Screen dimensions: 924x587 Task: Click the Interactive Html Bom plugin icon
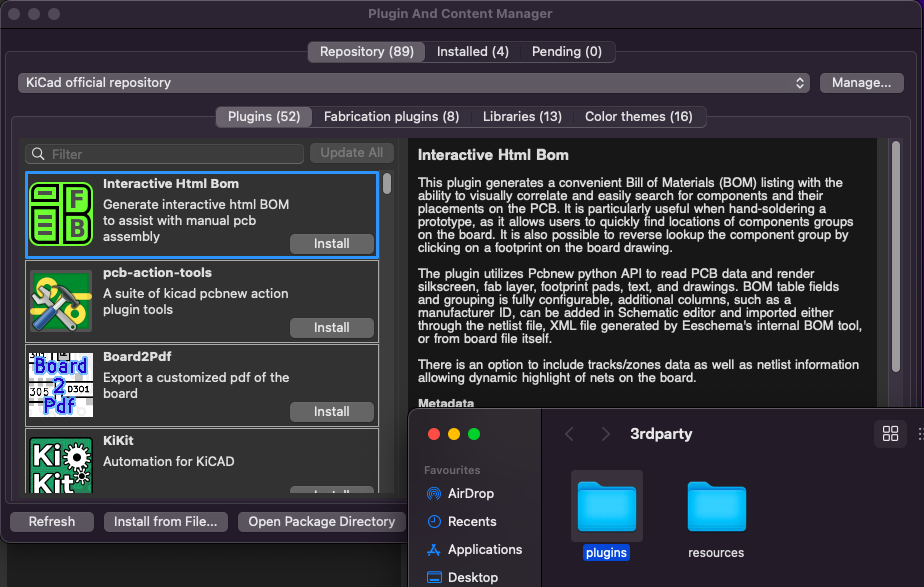[61, 214]
